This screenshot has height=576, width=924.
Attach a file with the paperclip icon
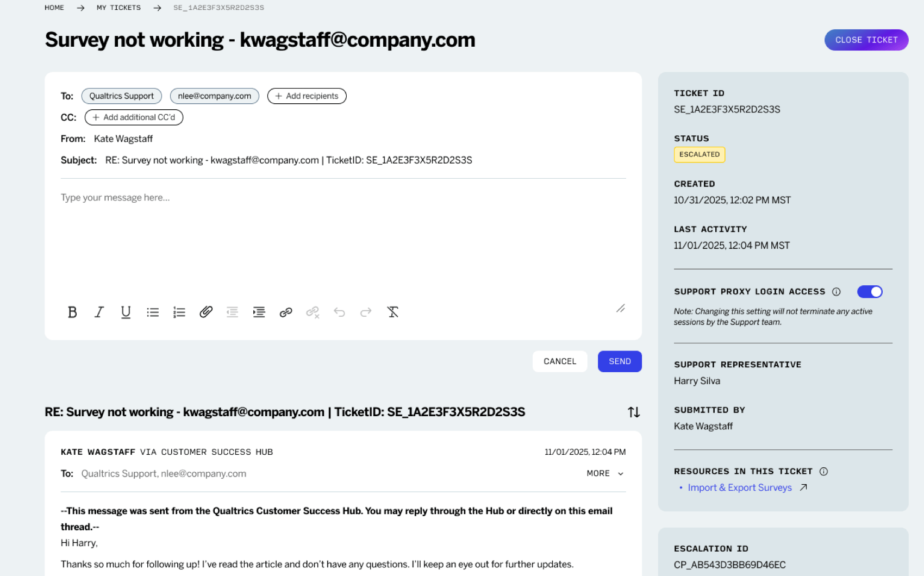(205, 312)
